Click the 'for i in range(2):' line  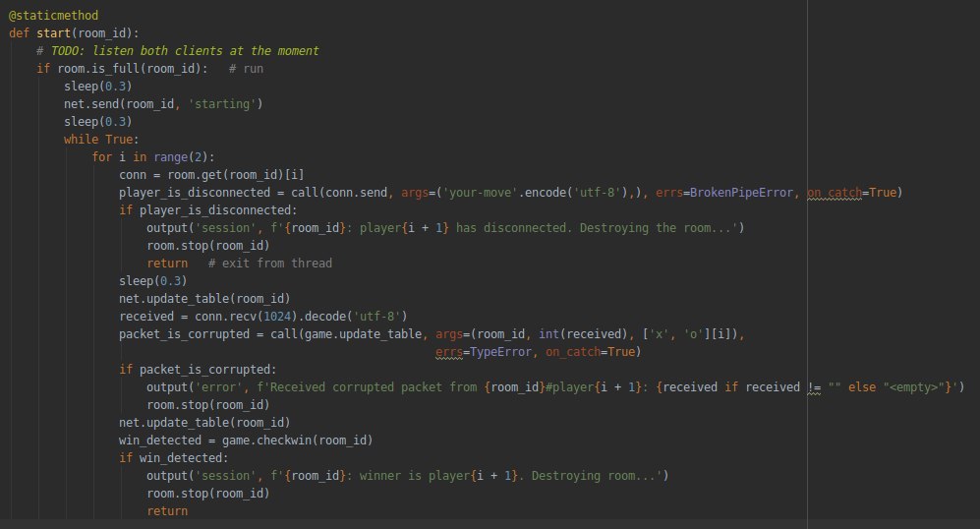153,157
